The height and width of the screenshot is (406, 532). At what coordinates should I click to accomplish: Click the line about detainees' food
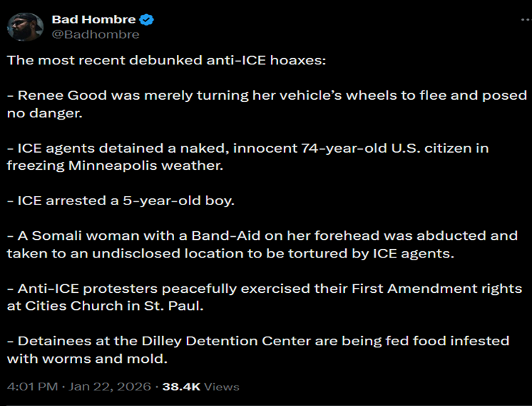pyautogui.click(x=258, y=341)
